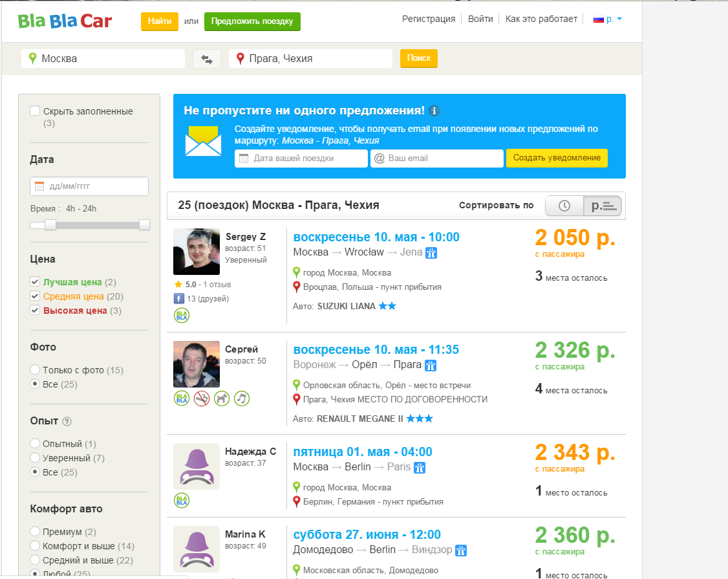Select Комфорт и выше radio
The image size is (728, 579).
(35, 545)
